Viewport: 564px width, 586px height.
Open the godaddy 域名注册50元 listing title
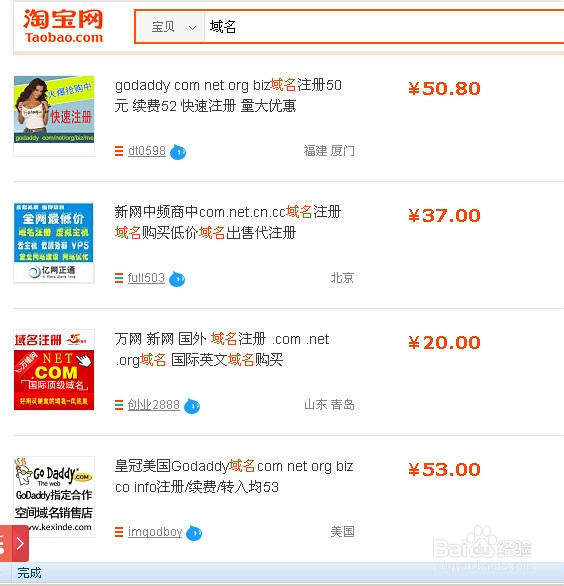pos(228,96)
